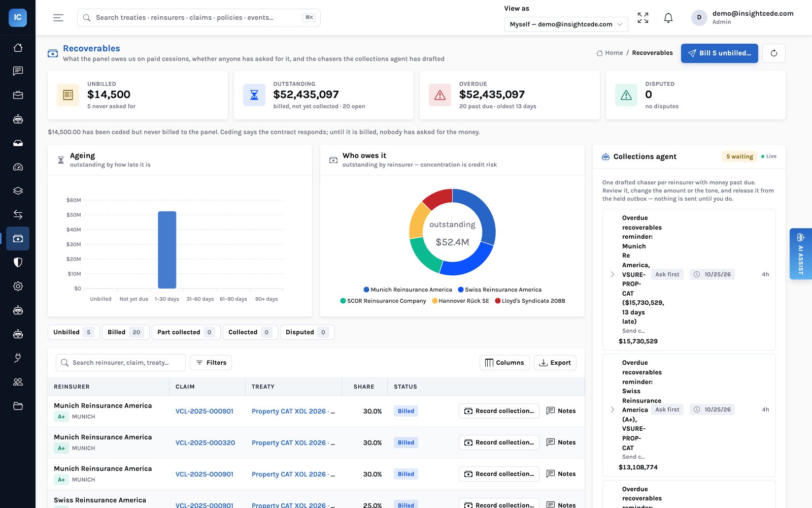The image size is (812, 508).
Task: Open the demo@insightcede.com user avatar
Action: pos(699,17)
